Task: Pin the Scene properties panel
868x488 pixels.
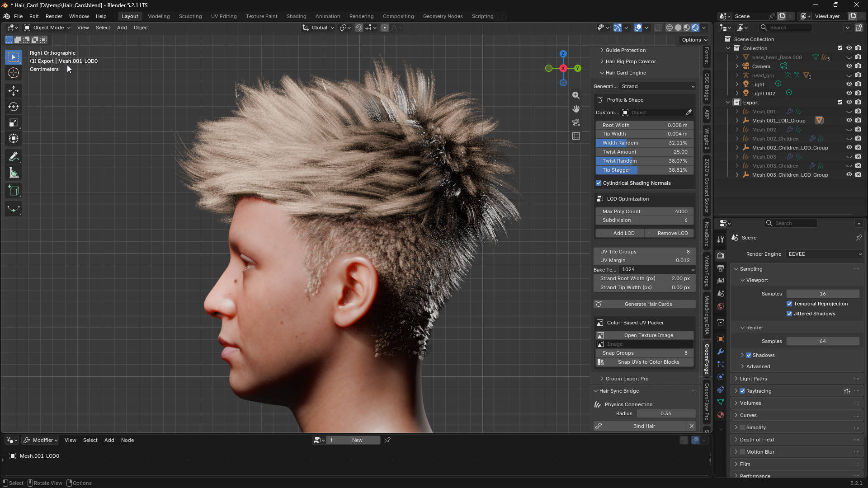Action: coord(859,238)
